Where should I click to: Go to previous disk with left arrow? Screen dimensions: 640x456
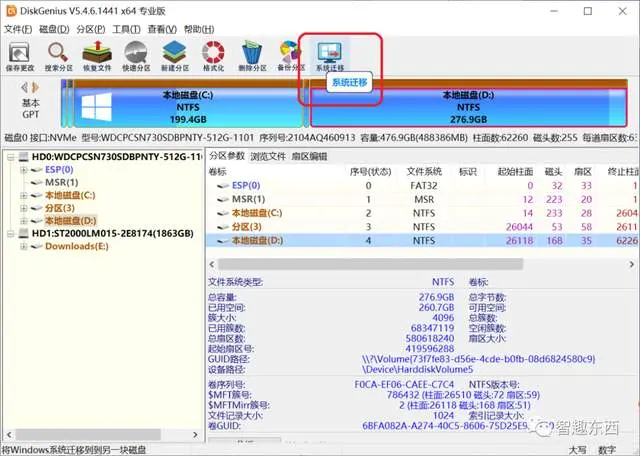coord(24,87)
